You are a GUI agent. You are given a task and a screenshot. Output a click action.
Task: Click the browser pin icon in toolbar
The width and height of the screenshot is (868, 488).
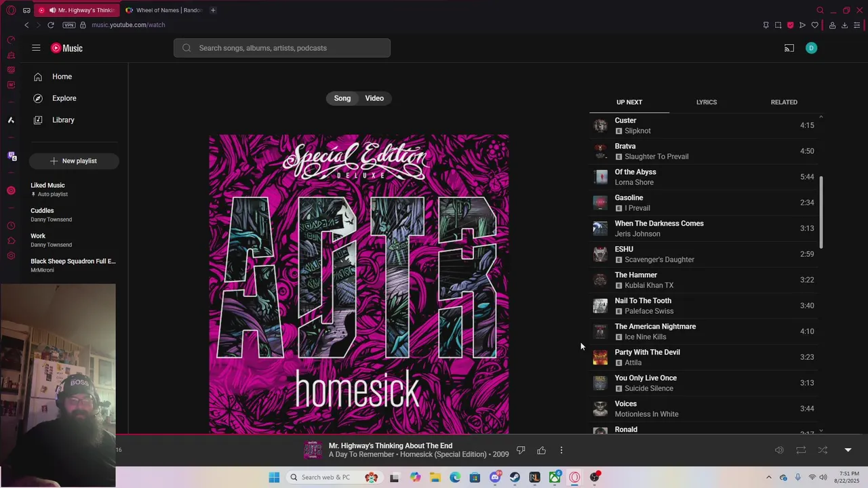click(x=766, y=25)
